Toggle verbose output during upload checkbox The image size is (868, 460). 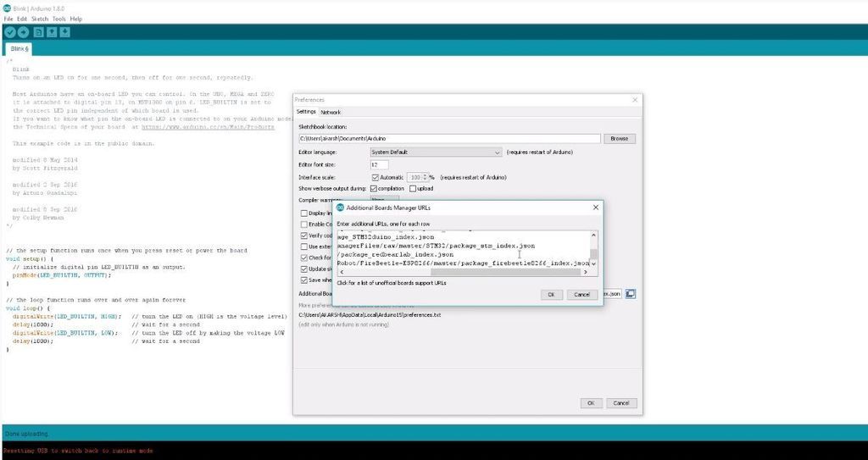coord(413,189)
